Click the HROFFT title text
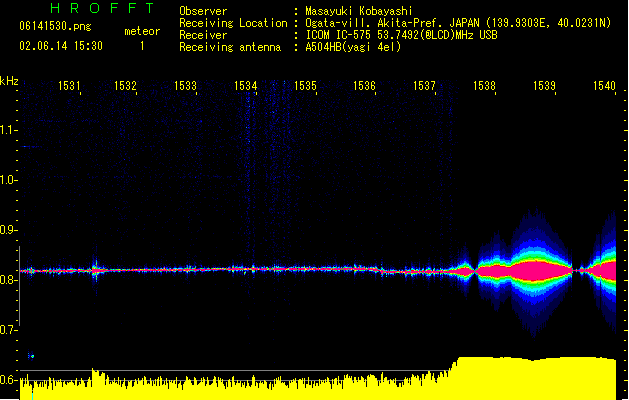This screenshot has height=400, width=629. 102,8
